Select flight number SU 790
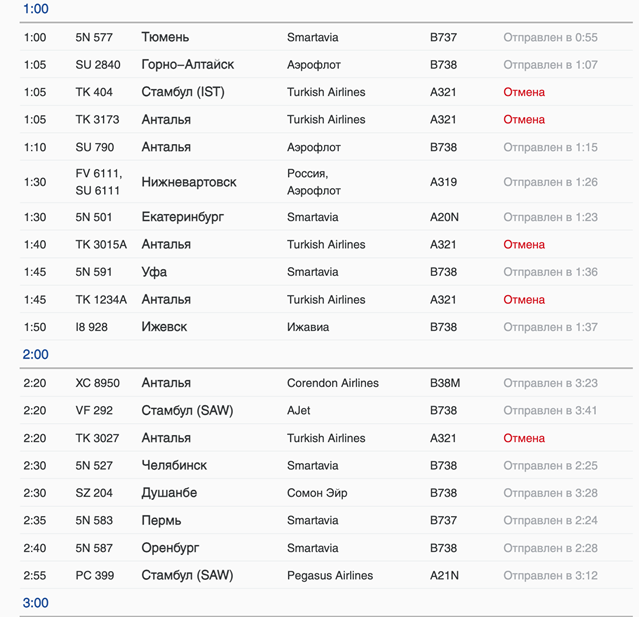 click(95, 148)
